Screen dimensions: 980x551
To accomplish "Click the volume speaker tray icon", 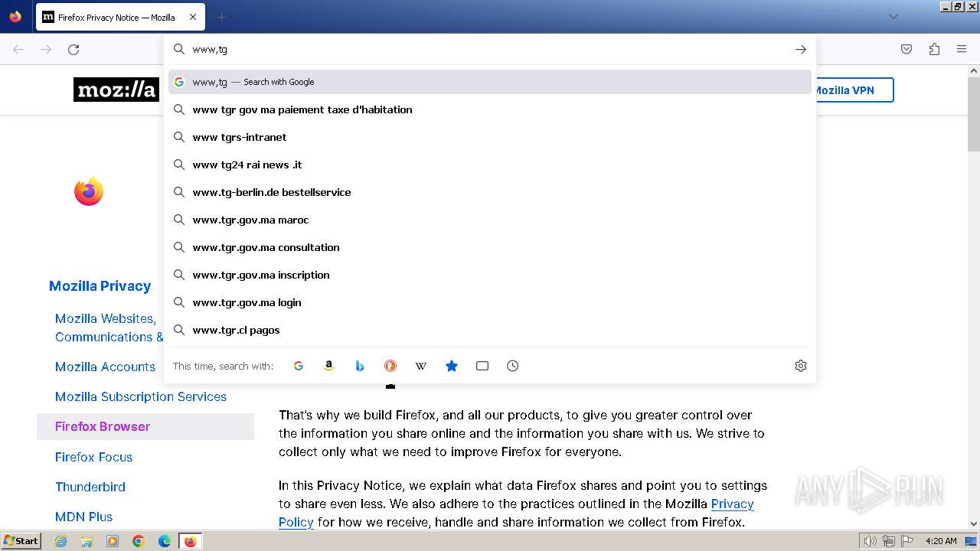I will (x=870, y=541).
